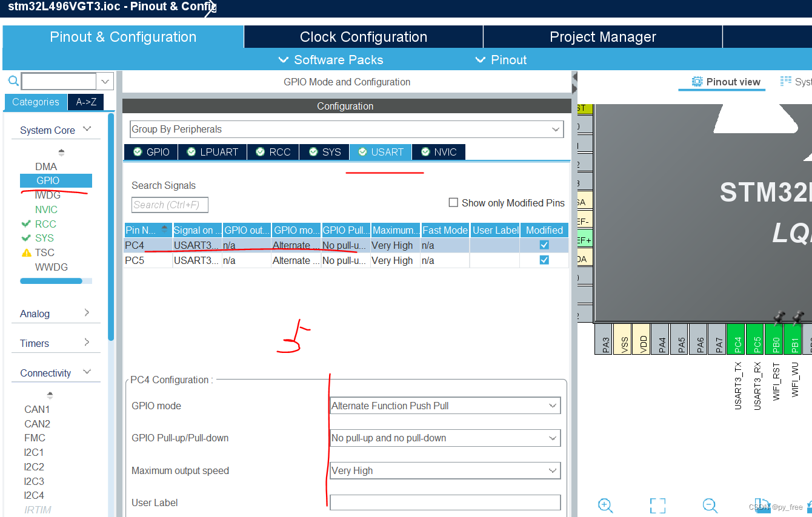Select DMA in System Core
Image resolution: width=812 pixels, height=517 pixels.
coord(46,166)
